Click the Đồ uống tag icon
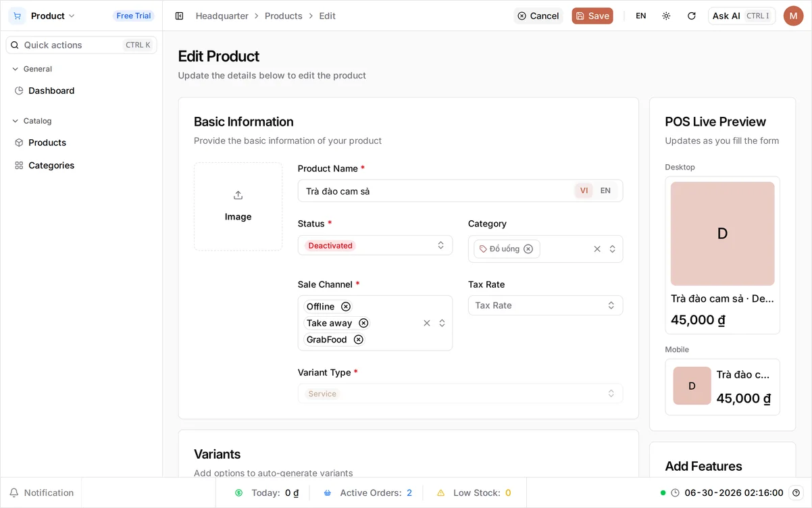 pos(483,249)
